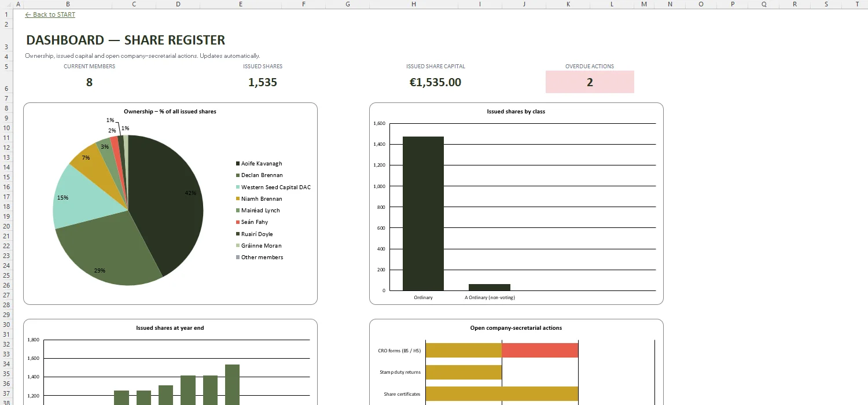This screenshot has height=405, width=868.
Task: Select the Stamp duty returns bar
Action: pos(464,372)
